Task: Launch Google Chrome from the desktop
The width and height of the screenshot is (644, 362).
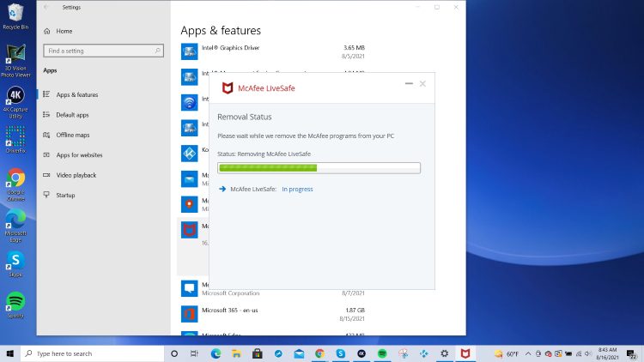Action: (15, 184)
